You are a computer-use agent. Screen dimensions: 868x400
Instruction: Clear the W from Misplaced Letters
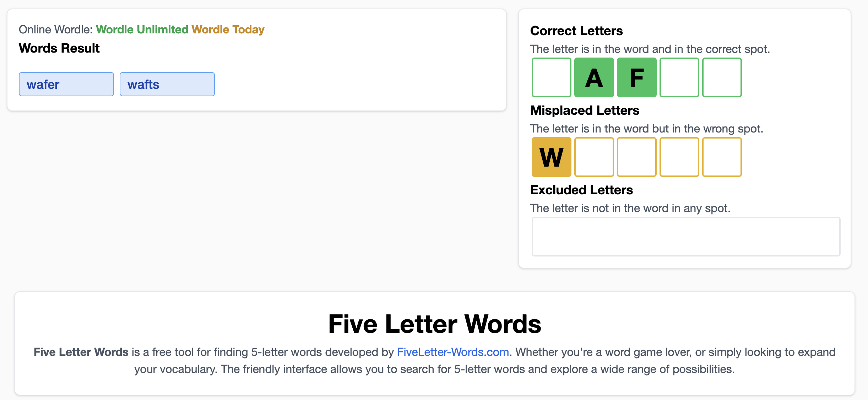click(x=551, y=157)
